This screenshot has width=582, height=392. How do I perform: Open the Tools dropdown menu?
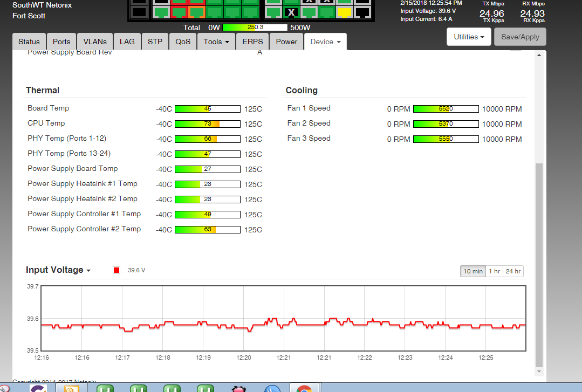[216, 42]
